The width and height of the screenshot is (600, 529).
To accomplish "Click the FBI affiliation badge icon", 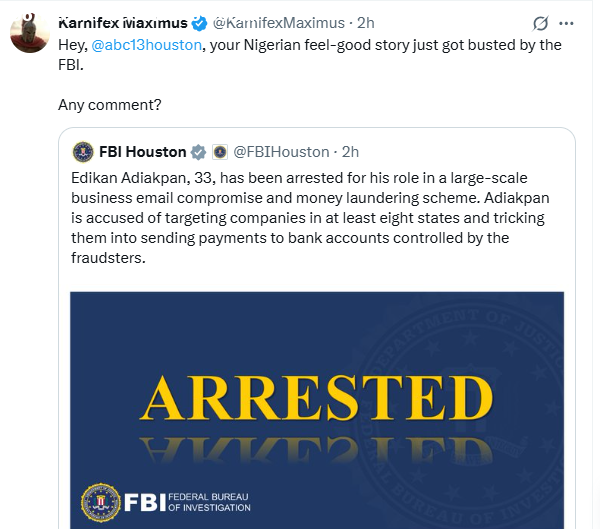I will 219,152.
